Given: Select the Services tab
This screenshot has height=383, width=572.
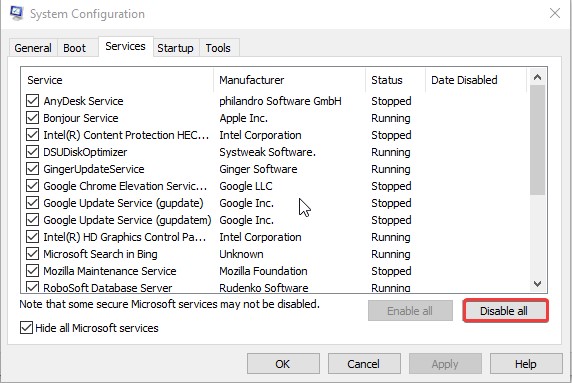Looking at the screenshot, I should click(125, 46).
